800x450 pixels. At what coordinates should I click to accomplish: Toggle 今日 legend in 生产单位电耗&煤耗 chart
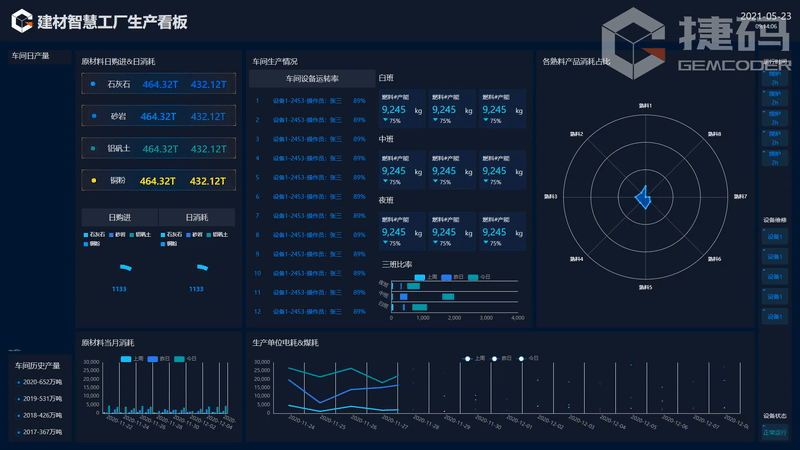[x=526, y=358]
